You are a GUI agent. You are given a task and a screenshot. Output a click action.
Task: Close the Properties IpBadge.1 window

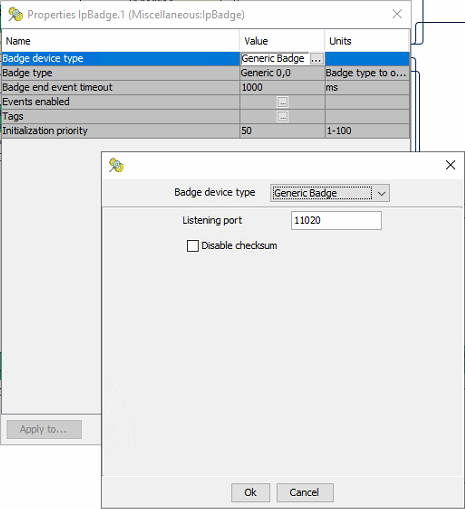pyautogui.click(x=397, y=14)
